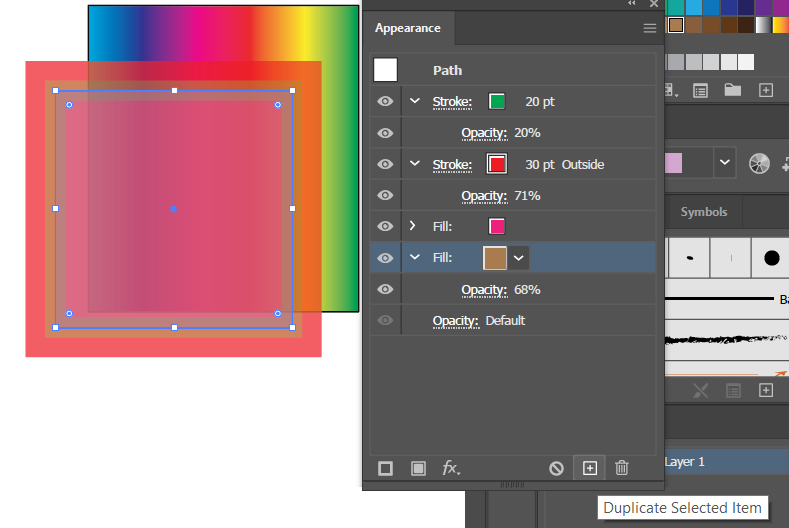Collapse the Appearance panel using double arrows
The image size is (789, 528).
click(632, 4)
